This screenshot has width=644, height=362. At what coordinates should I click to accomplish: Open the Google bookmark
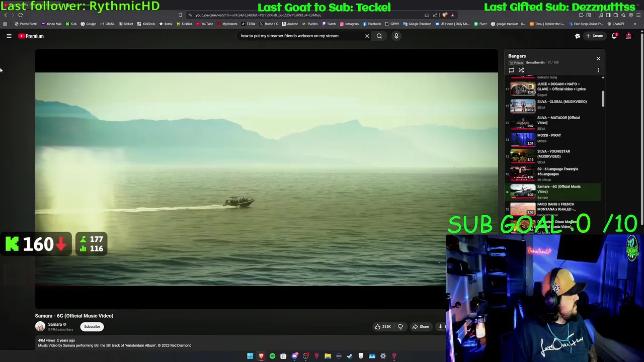[88, 24]
